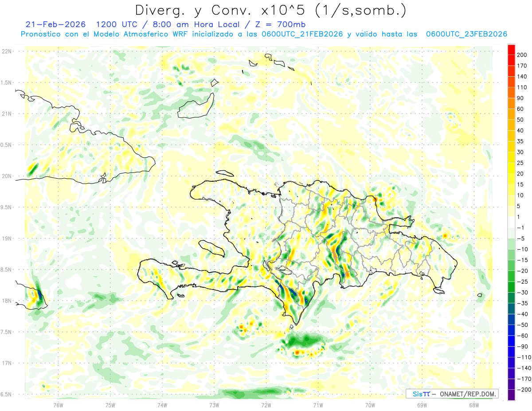This screenshot has width=532, height=411.
Task: Click the '0.5N' latitude label
Action: [6, 145]
